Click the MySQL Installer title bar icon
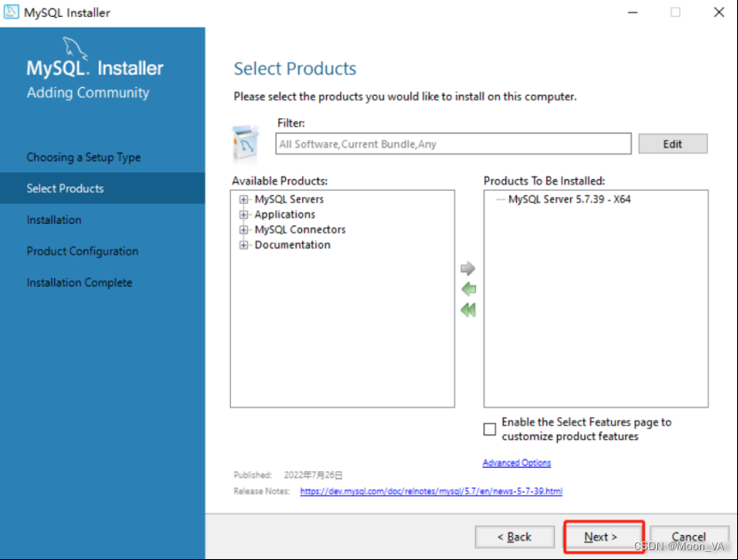This screenshot has width=738, height=560. pos(11,12)
